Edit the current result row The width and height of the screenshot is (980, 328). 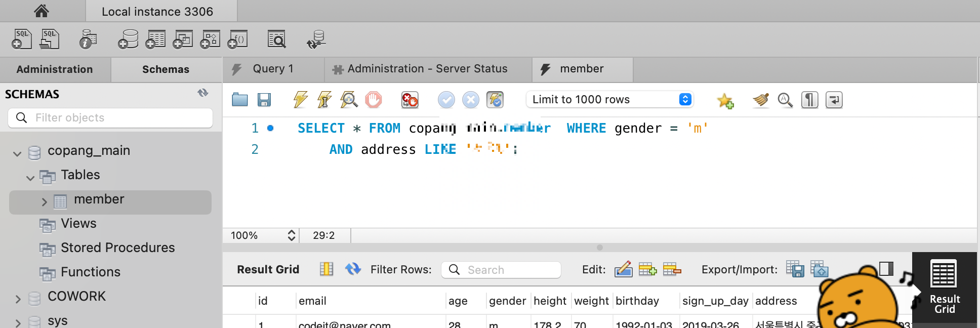pos(624,269)
